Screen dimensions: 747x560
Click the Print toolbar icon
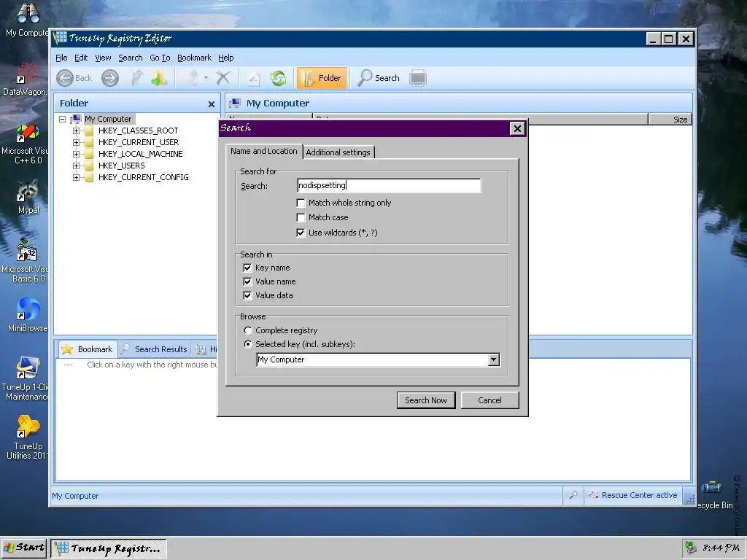[418, 78]
